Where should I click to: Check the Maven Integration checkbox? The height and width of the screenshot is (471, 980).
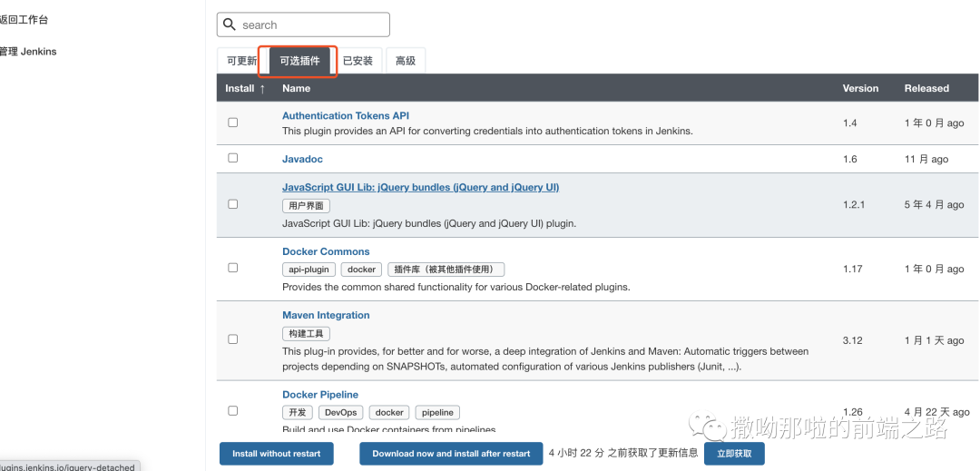pos(233,339)
